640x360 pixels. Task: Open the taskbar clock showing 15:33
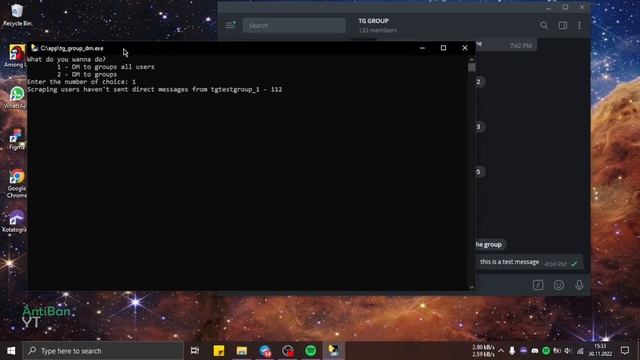(x=600, y=350)
